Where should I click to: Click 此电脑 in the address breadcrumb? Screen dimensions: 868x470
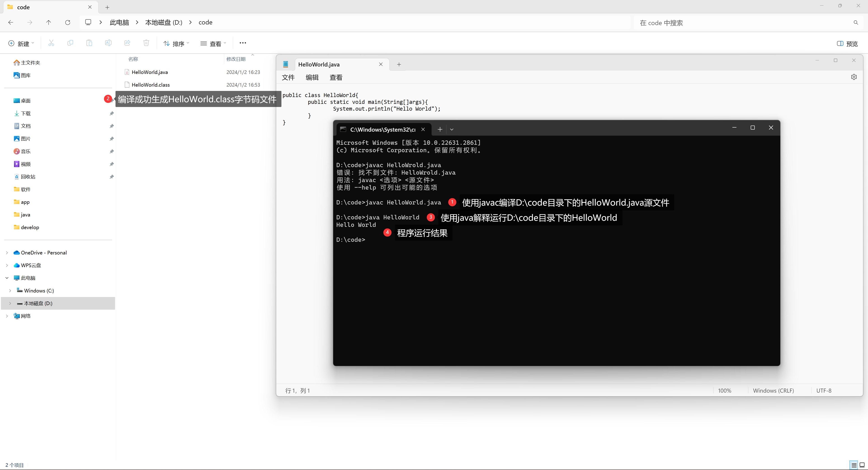click(119, 22)
